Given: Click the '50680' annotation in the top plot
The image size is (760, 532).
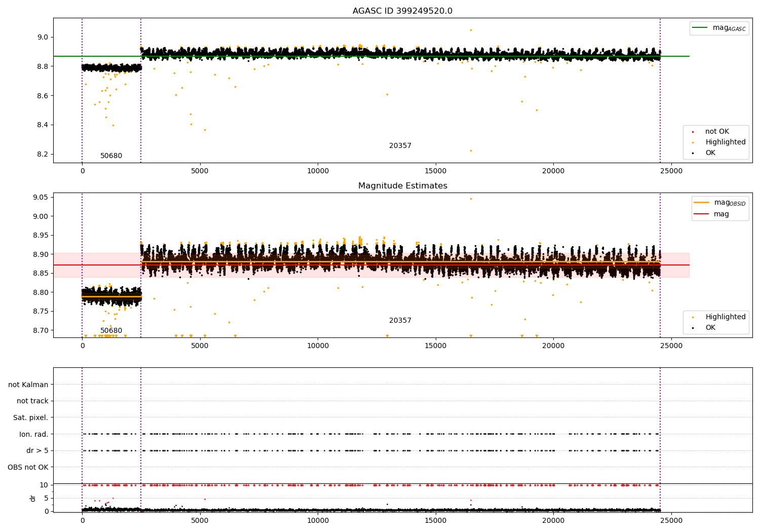Looking at the screenshot, I should 111,156.
